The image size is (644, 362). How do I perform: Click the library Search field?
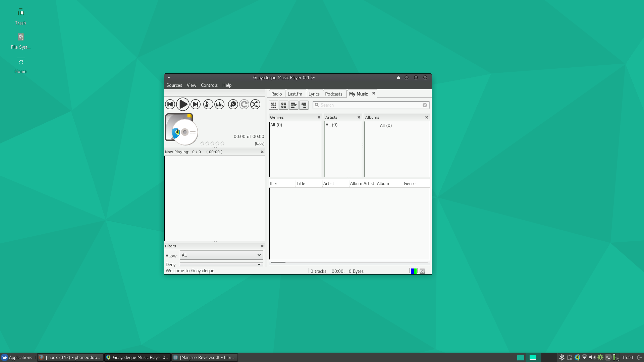(x=371, y=105)
